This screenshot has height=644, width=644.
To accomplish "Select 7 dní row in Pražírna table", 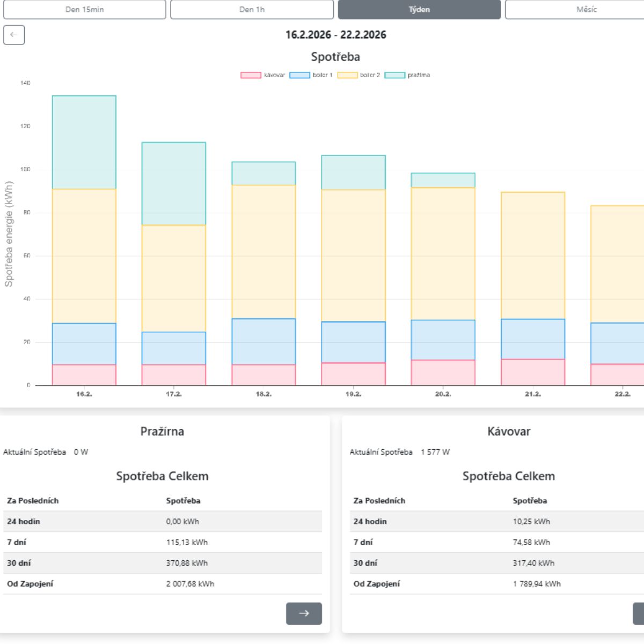I will [163, 542].
